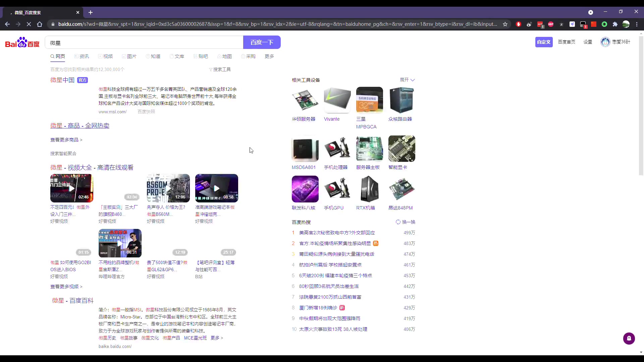Open the Chrome profile avatar
644x362 pixels.
click(626, 24)
